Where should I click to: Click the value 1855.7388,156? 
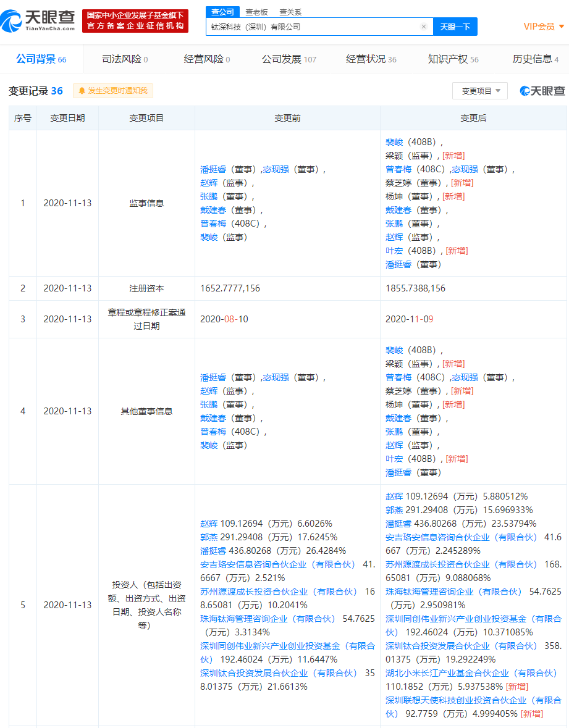(x=415, y=288)
